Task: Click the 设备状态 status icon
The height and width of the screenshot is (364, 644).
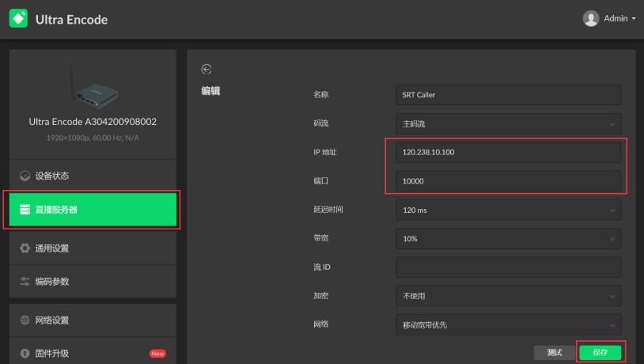Action: [25, 176]
